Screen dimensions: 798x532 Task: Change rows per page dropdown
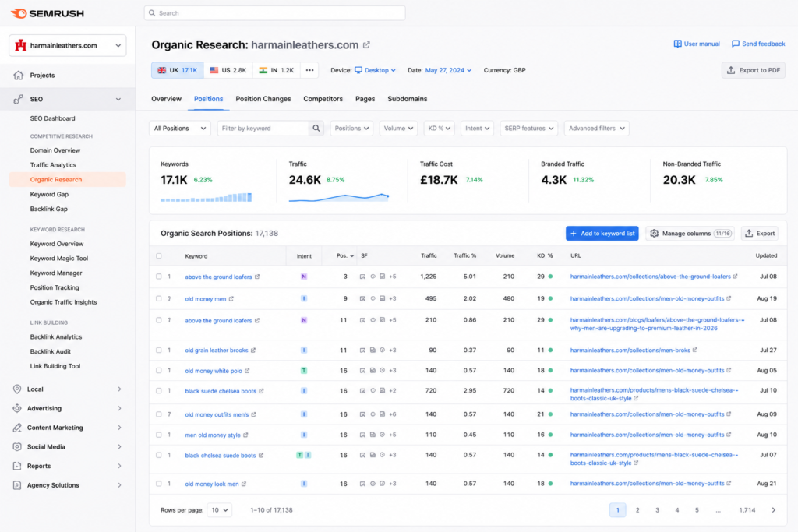pyautogui.click(x=219, y=510)
